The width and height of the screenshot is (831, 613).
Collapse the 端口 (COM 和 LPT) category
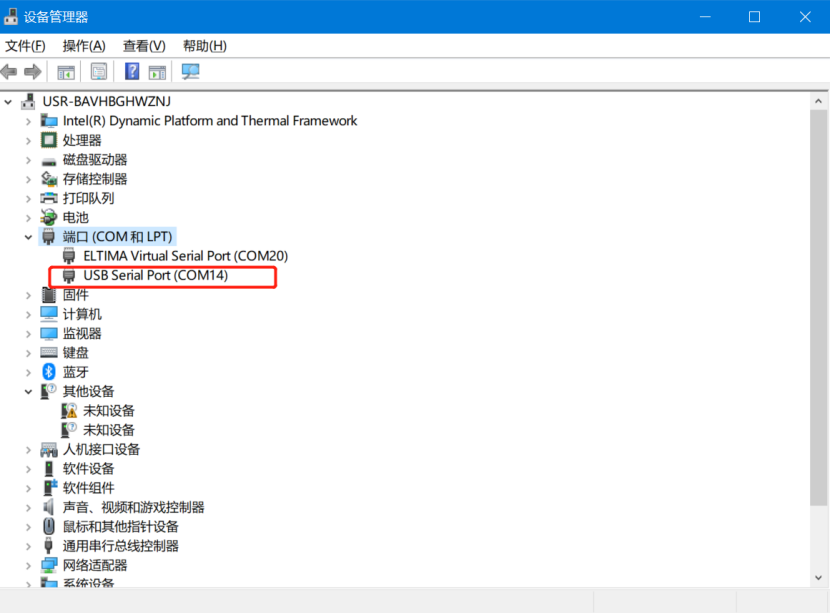29,237
